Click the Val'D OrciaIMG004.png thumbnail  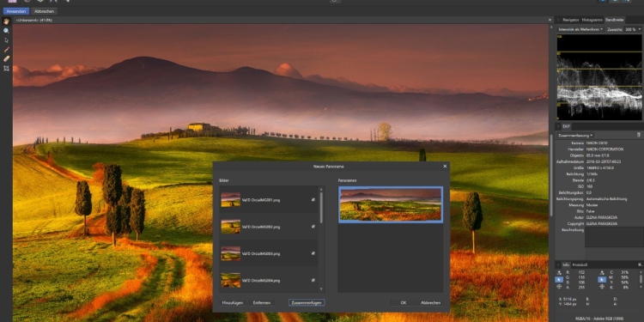pos(230,280)
